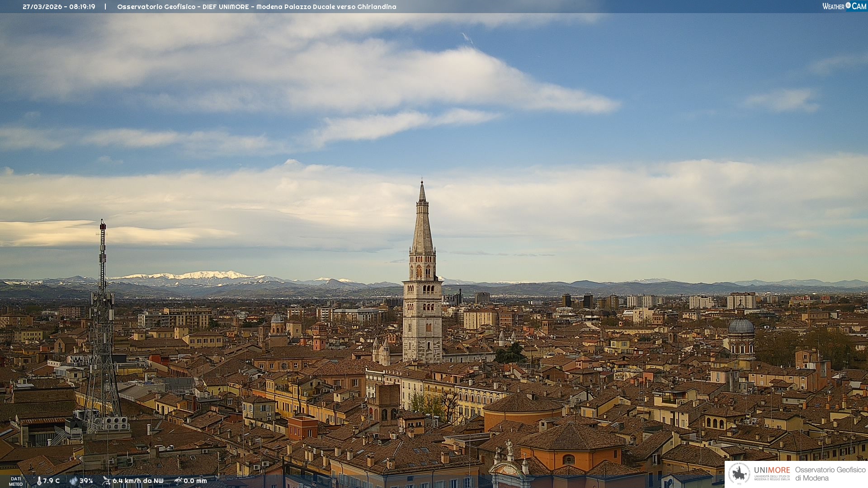Click the grey church dome at the right

point(741,327)
